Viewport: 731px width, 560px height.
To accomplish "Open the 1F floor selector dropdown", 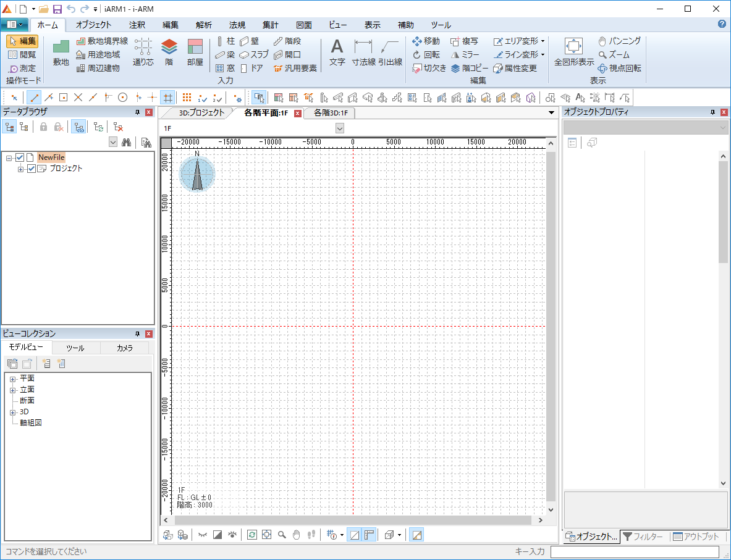I will coord(339,128).
